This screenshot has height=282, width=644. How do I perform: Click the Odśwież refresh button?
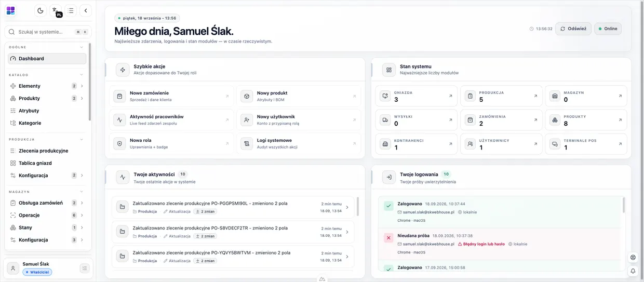573,29
